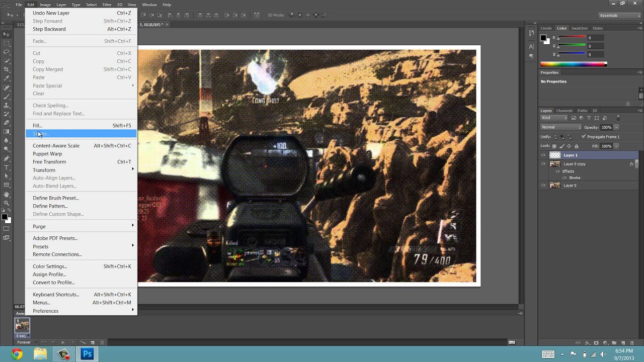Click the foreground color swatch in toolbox
The width and height of the screenshot is (644, 362).
(x=5, y=217)
